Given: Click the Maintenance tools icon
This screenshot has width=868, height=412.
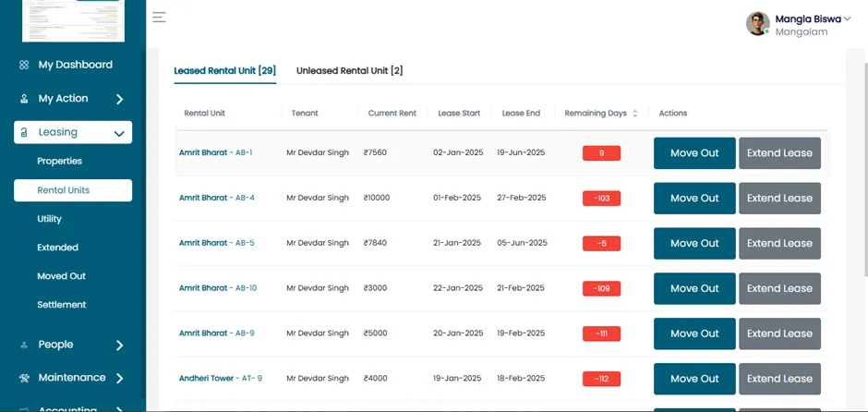Looking at the screenshot, I should 24,378.
